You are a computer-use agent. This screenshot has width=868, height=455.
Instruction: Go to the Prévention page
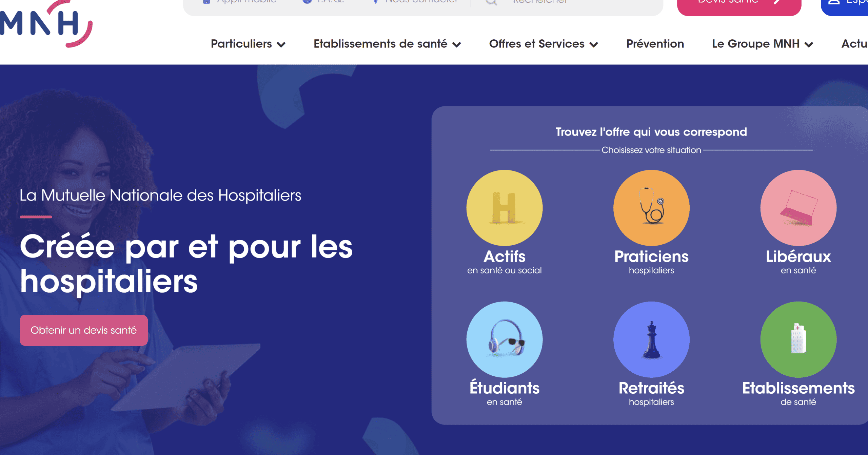(x=655, y=44)
